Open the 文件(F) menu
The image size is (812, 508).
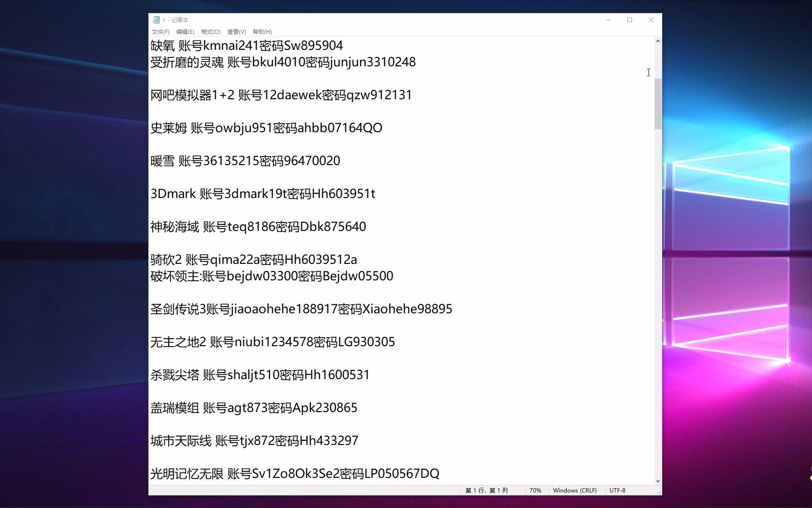tap(160, 32)
